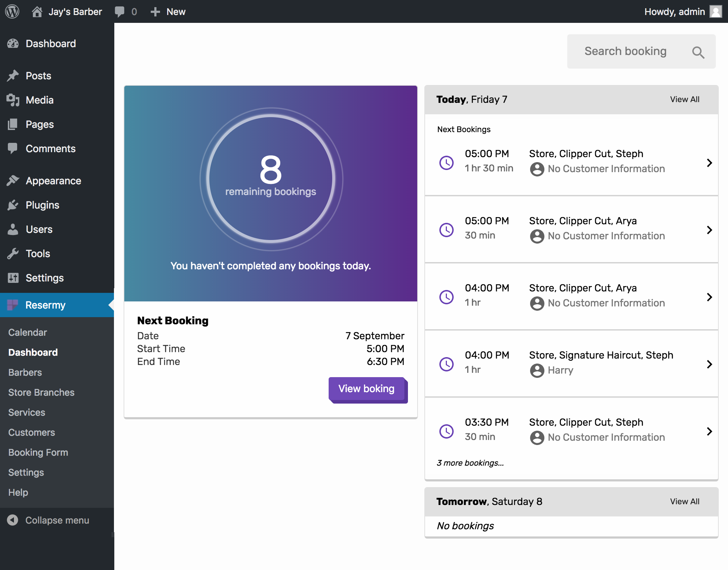Open the Signature Haircut Steph booking chevron
728x570 pixels.
(x=709, y=364)
